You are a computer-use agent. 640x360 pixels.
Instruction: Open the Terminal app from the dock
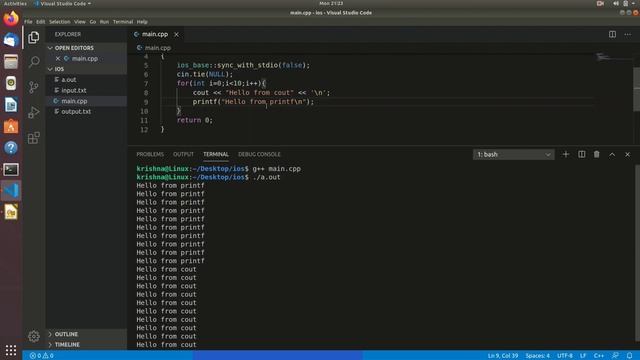click(x=11, y=169)
